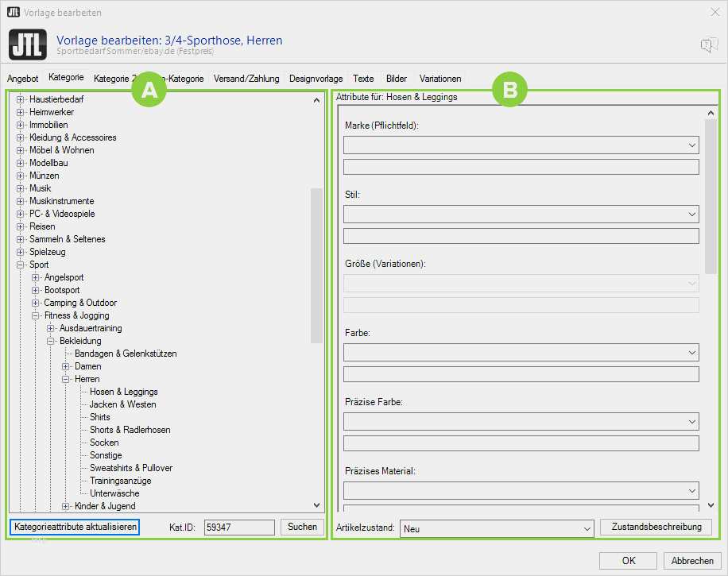This screenshot has height=576, width=728.
Task: Expand the Kleidung & Accessoires tree node
Action: (x=21, y=137)
